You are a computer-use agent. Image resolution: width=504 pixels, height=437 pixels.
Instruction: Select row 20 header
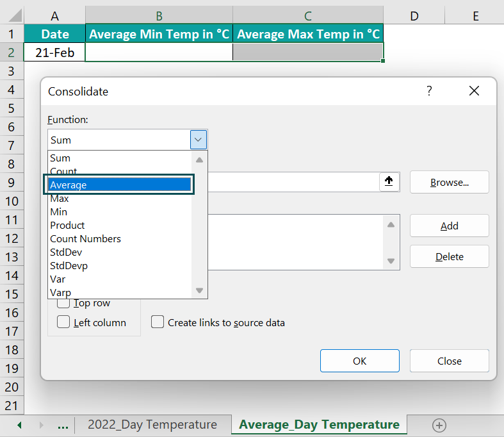(x=12, y=387)
